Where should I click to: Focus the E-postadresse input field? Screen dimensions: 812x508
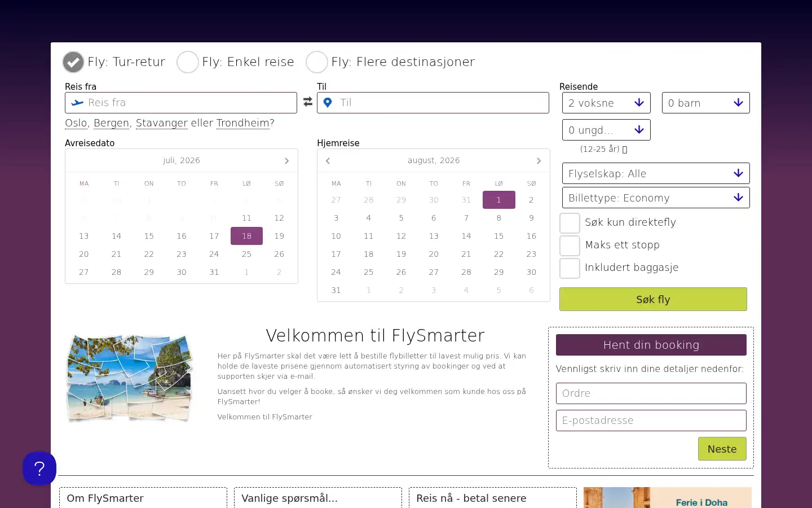(x=651, y=421)
